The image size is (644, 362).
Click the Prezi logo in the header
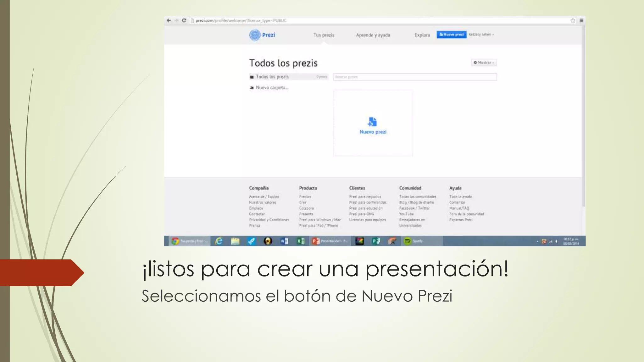click(262, 35)
